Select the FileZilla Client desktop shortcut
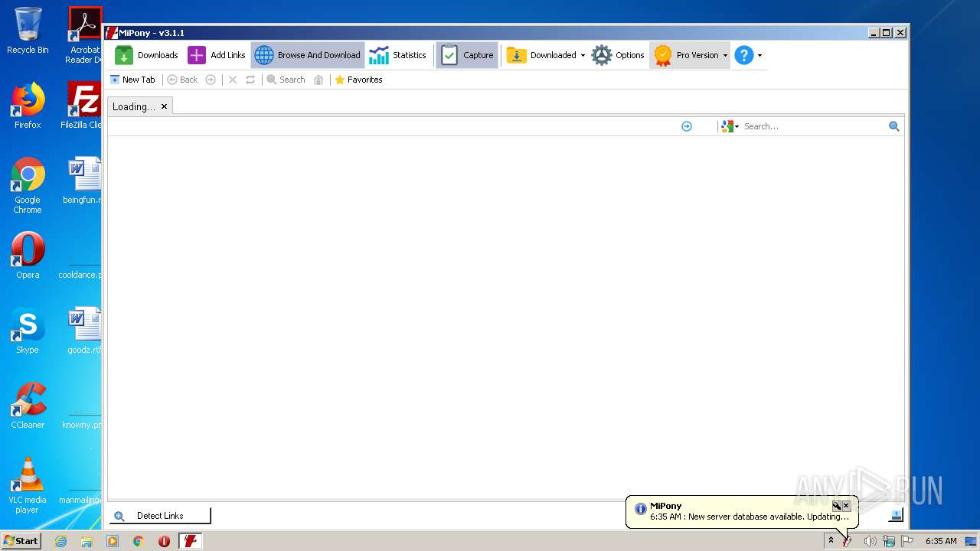Image resolution: width=980 pixels, height=551 pixels. [x=83, y=106]
